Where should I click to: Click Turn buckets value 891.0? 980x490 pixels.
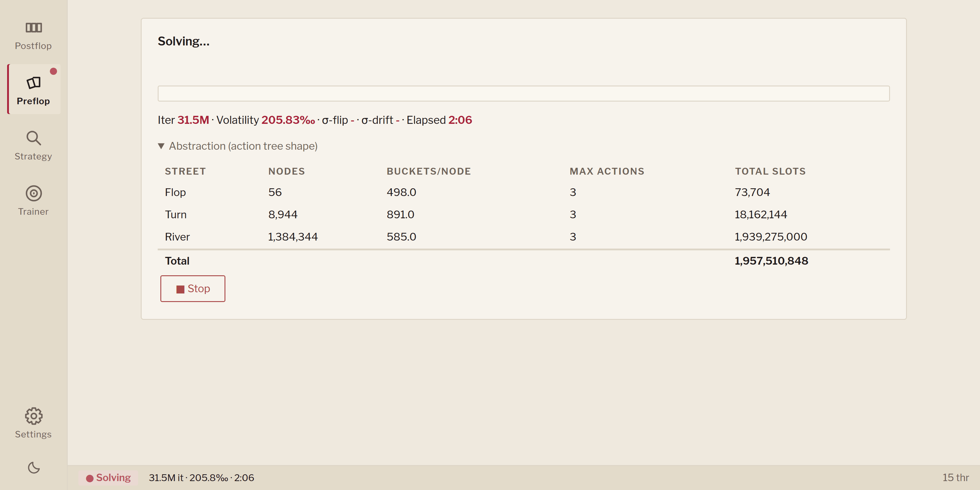[400, 215]
